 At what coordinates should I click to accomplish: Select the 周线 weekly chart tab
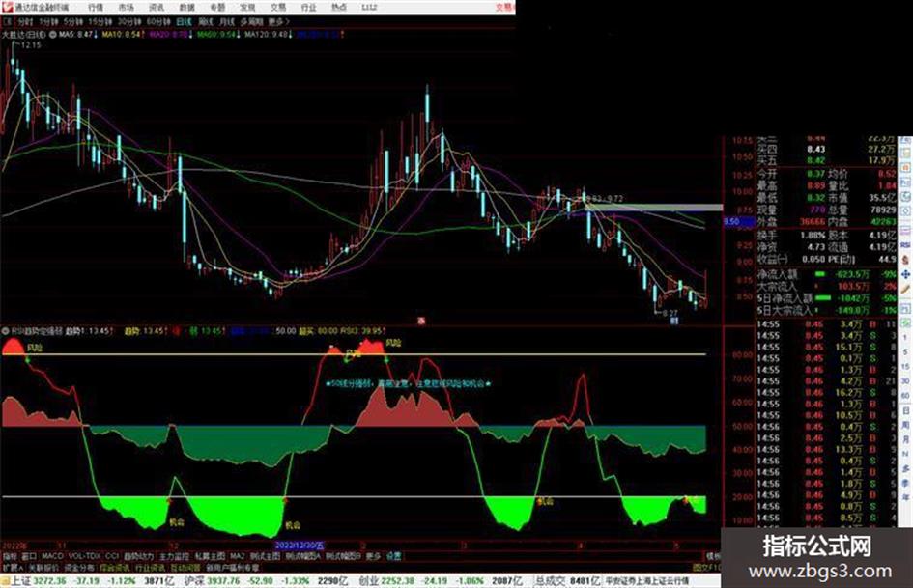[206, 21]
